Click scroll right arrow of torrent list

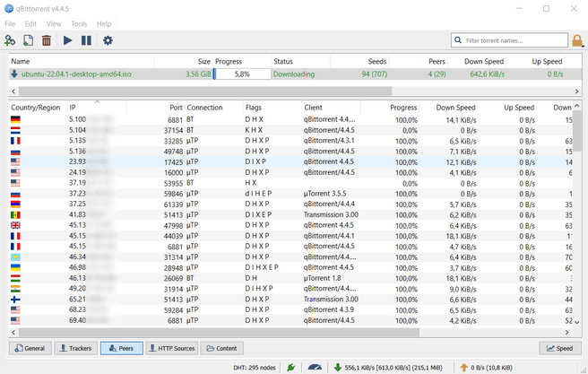coord(576,91)
